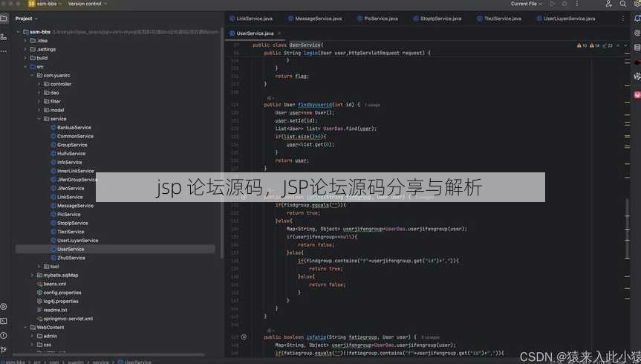Close the UserService.java tab
The width and height of the screenshot is (641, 364).
[x=279, y=33]
